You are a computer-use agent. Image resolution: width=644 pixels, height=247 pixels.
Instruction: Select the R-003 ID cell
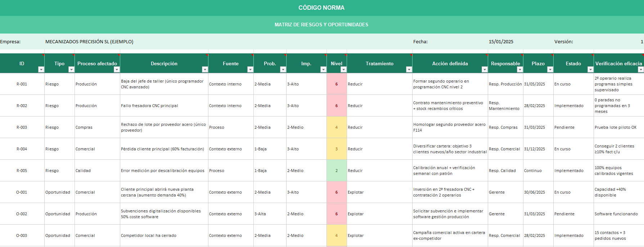coord(22,127)
